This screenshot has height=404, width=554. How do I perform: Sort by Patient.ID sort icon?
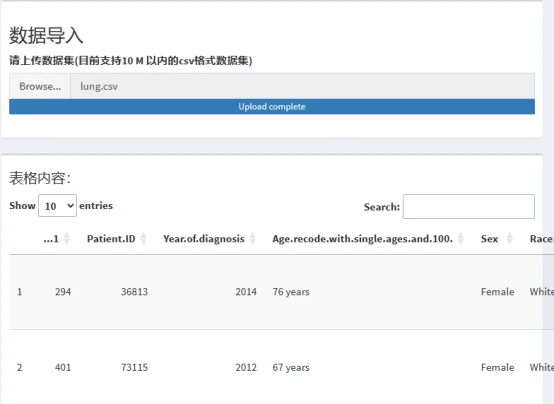(x=143, y=239)
